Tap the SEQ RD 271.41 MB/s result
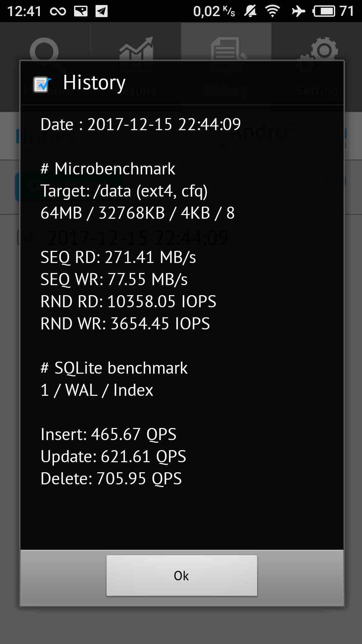Image resolution: width=362 pixels, height=644 pixels. click(118, 257)
